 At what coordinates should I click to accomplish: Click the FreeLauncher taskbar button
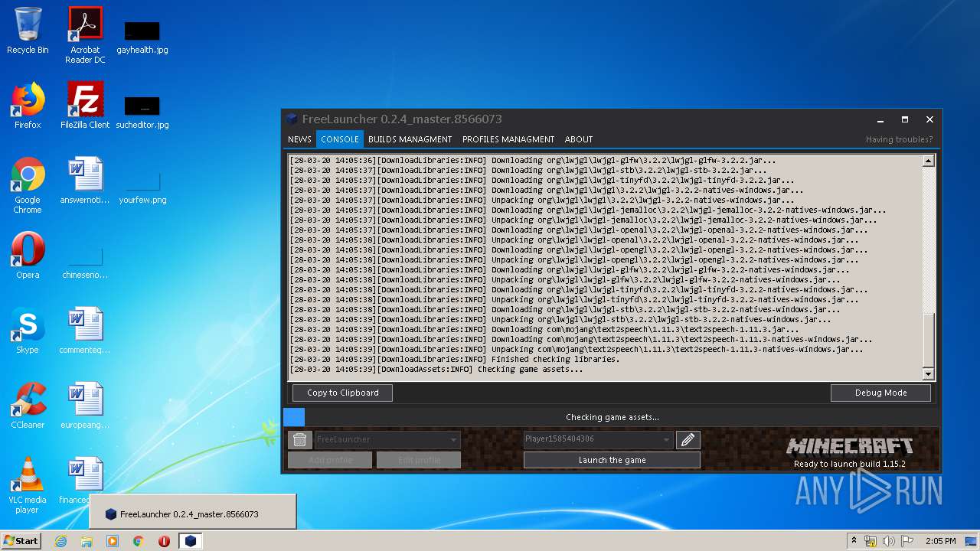coord(191,541)
